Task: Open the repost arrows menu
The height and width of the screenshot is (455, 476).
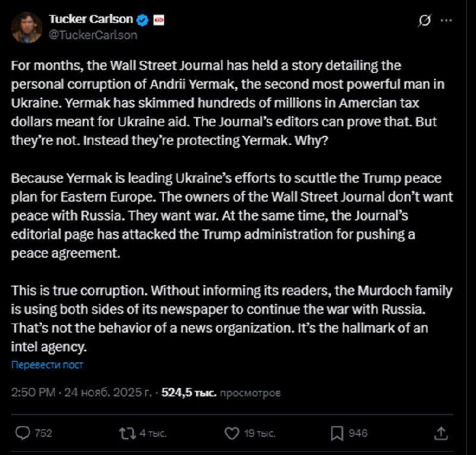Action: [127, 433]
